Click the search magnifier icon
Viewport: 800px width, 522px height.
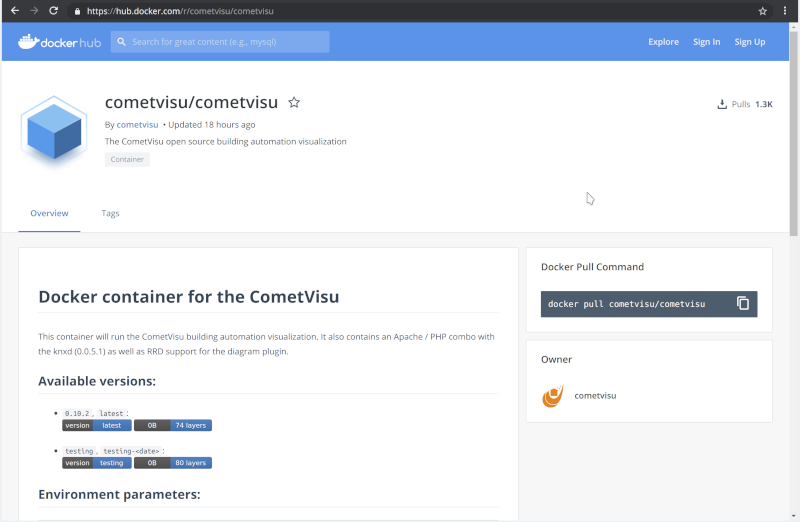pyautogui.click(x=121, y=42)
